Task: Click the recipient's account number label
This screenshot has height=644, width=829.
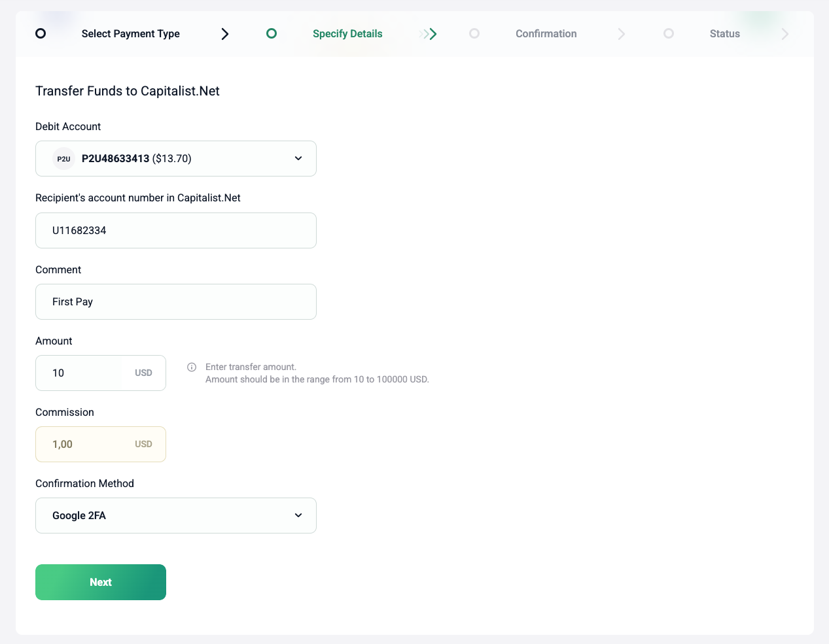Action: 138,198
